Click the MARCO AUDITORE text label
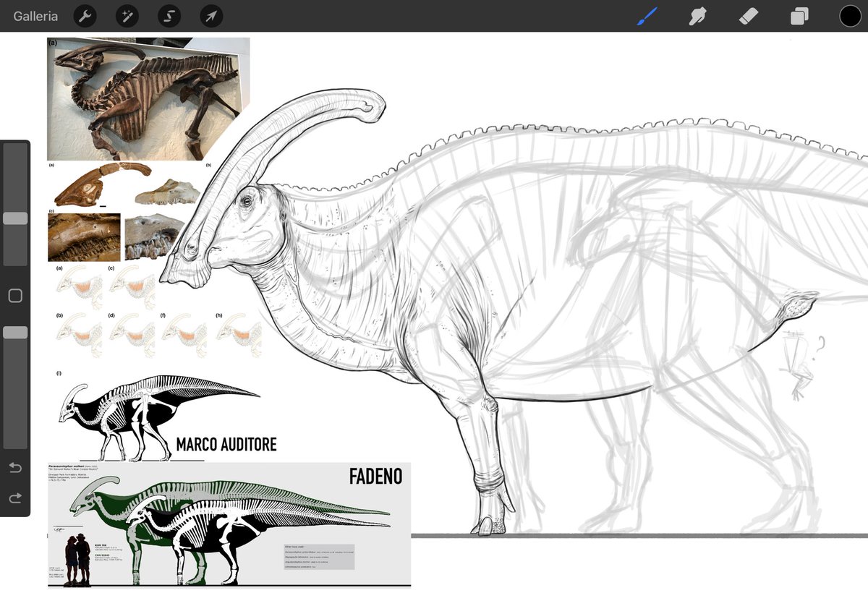The width and height of the screenshot is (868, 606). [x=226, y=444]
